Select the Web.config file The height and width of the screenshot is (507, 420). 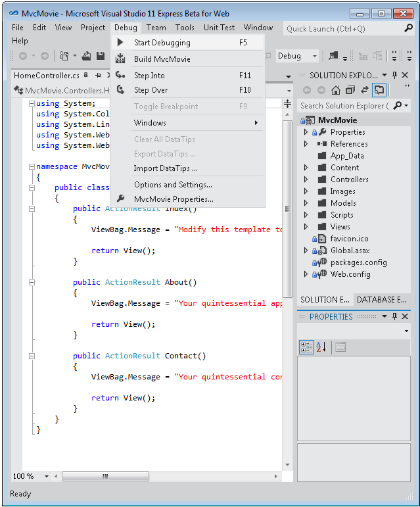[x=350, y=274]
